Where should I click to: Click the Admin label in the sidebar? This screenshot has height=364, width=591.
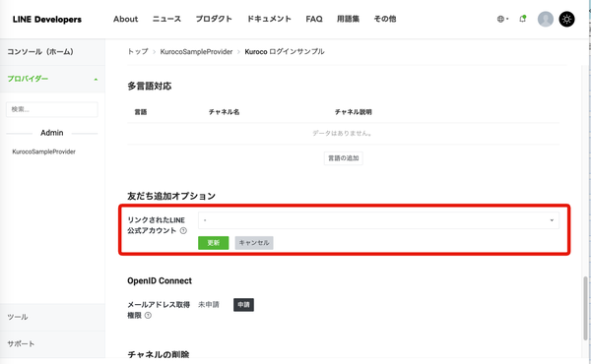[x=52, y=133]
